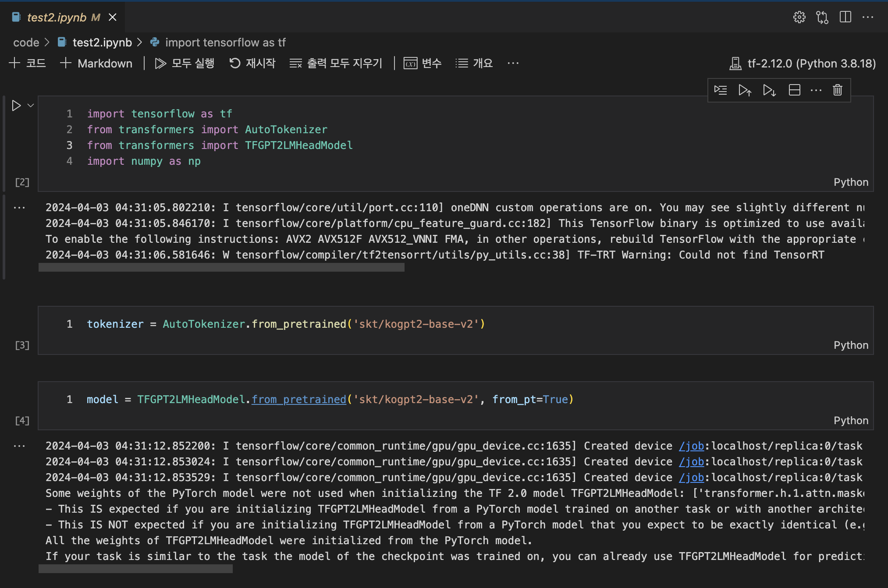Run the first code cell

[16, 106]
